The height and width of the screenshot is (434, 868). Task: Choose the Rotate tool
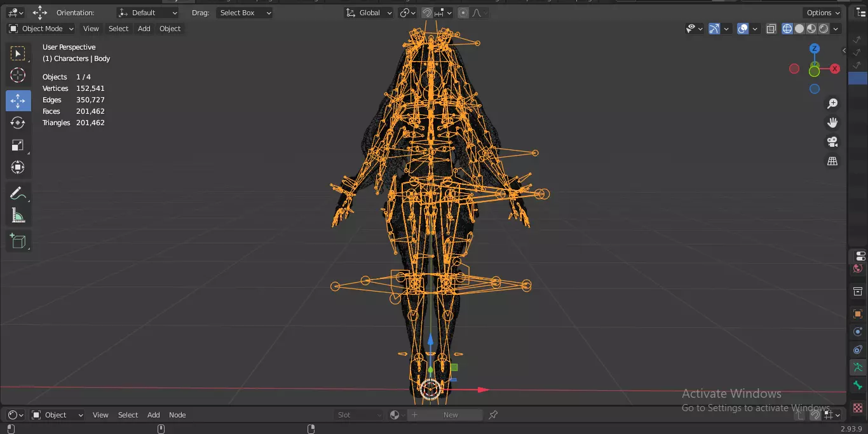point(18,123)
